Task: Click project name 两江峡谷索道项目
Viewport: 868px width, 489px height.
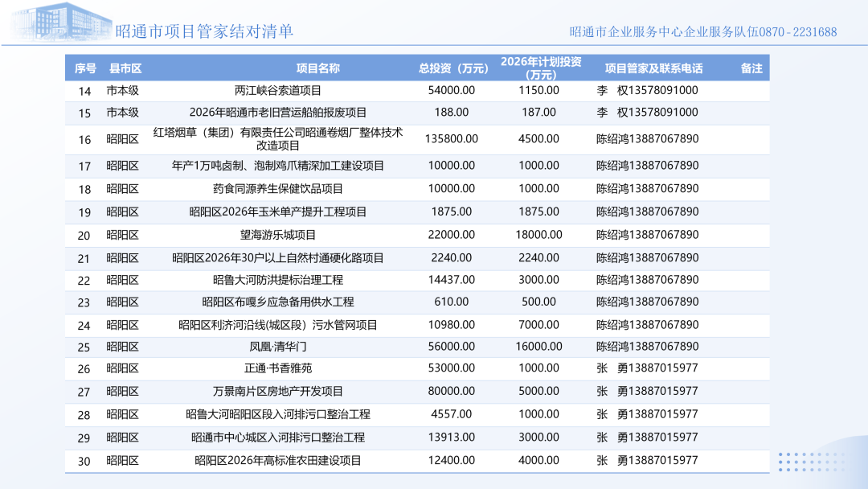Action: (x=278, y=90)
